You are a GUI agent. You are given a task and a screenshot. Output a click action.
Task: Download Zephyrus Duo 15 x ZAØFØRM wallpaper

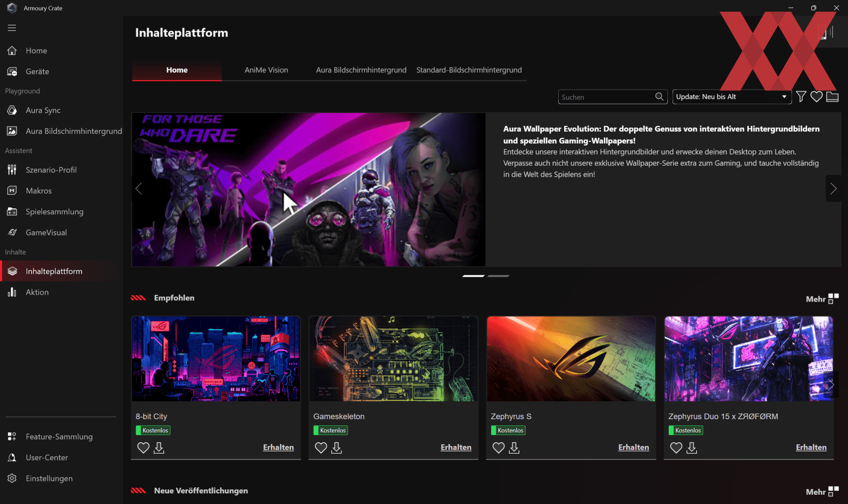(x=692, y=448)
